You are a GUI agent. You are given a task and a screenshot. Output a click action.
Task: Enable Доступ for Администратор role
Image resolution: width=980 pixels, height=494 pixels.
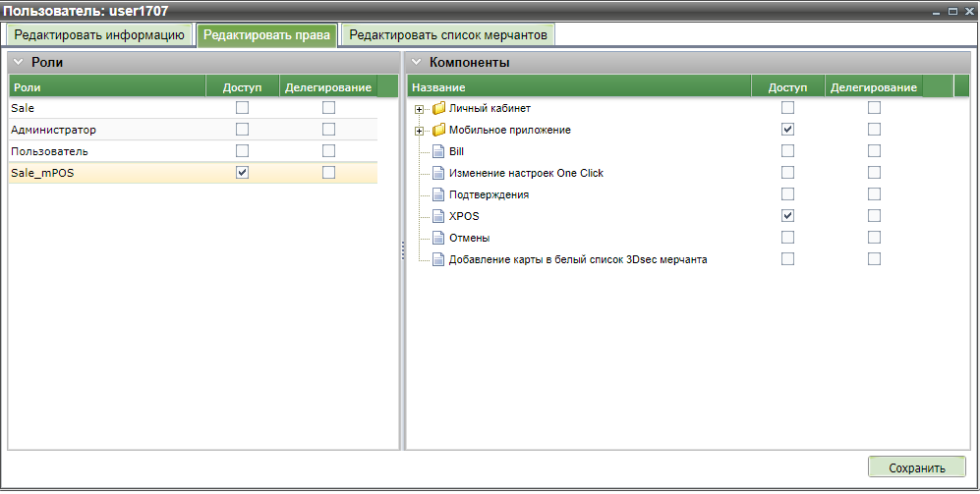pos(242,130)
